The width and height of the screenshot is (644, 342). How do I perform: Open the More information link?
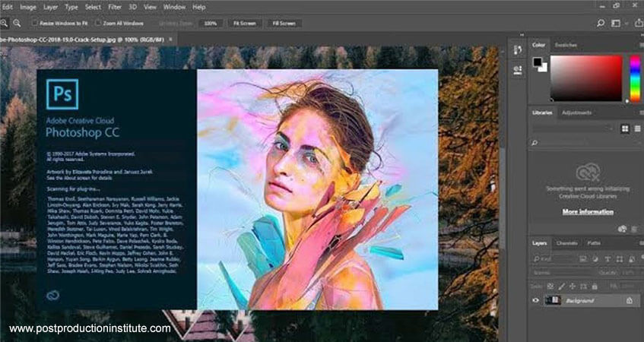pyautogui.click(x=587, y=211)
